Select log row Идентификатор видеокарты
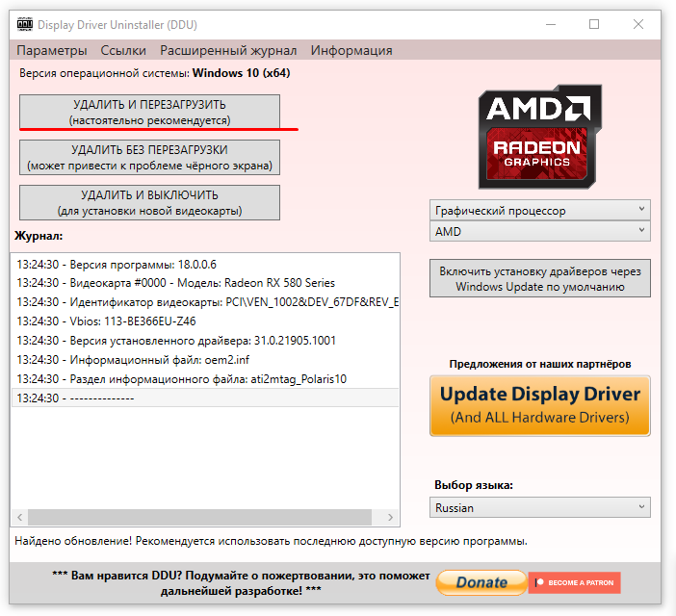This screenshot has height=616, width=676. [205, 302]
